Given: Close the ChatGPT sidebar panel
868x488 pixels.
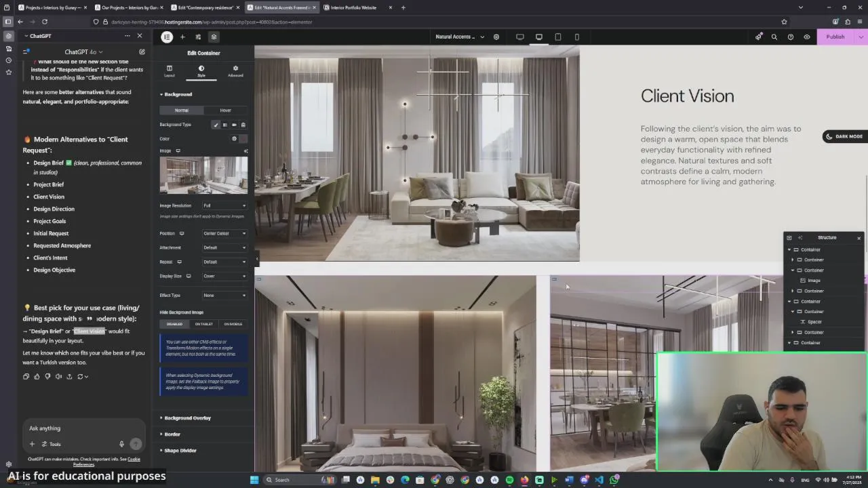Looking at the screenshot, I should pyautogui.click(x=140, y=36).
